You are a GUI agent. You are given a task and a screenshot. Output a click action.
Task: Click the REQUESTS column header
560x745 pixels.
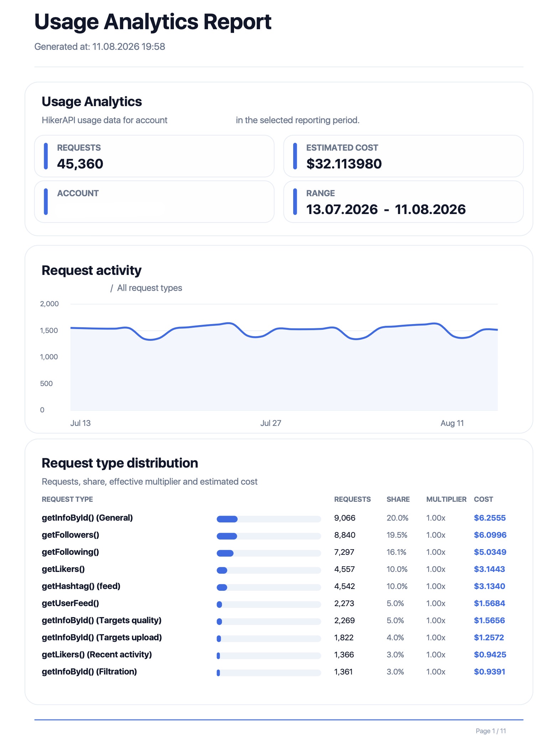tap(352, 499)
